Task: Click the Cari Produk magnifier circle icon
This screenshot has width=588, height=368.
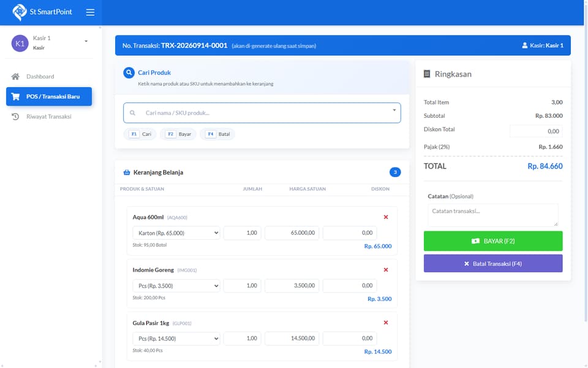Action: tap(129, 72)
